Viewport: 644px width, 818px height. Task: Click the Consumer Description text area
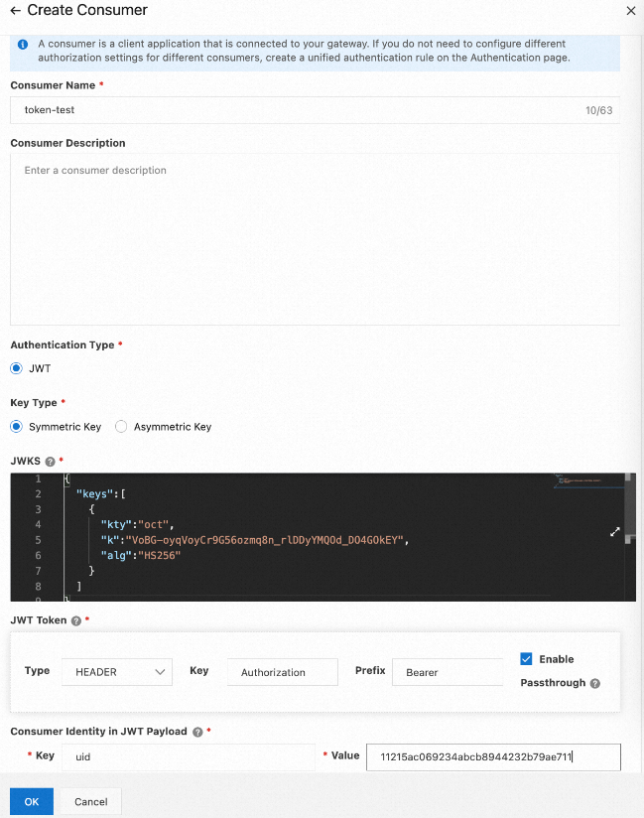point(315,238)
